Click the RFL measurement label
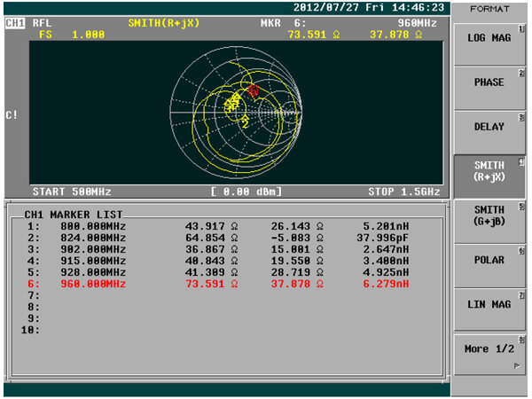 42,23
